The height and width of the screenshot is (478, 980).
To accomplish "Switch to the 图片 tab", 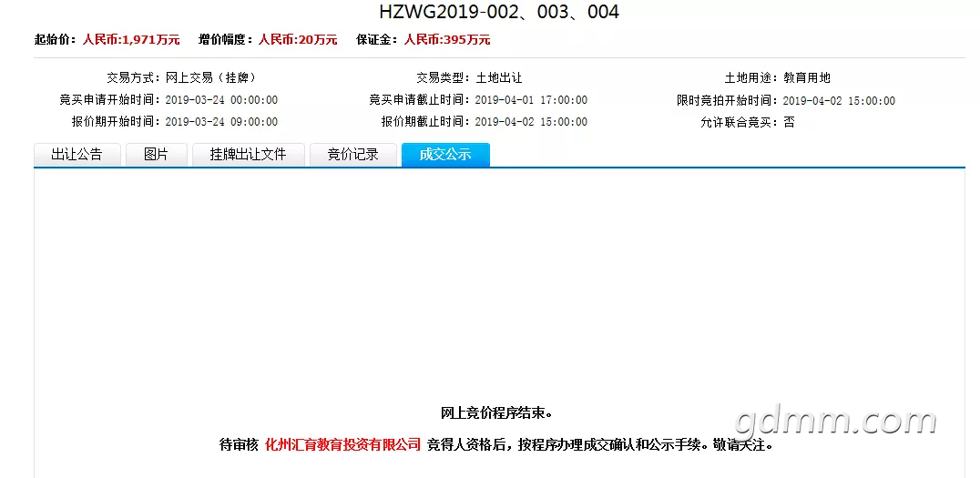I will point(157,155).
